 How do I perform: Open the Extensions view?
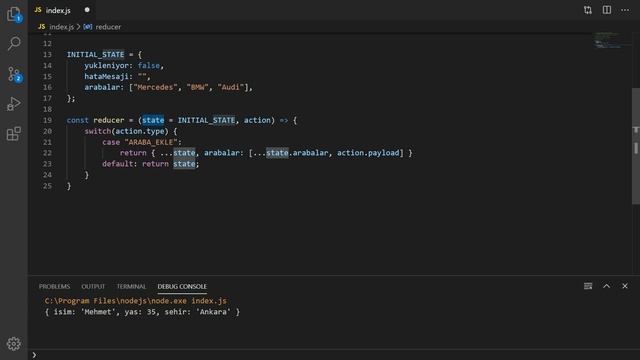pos(14,133)
